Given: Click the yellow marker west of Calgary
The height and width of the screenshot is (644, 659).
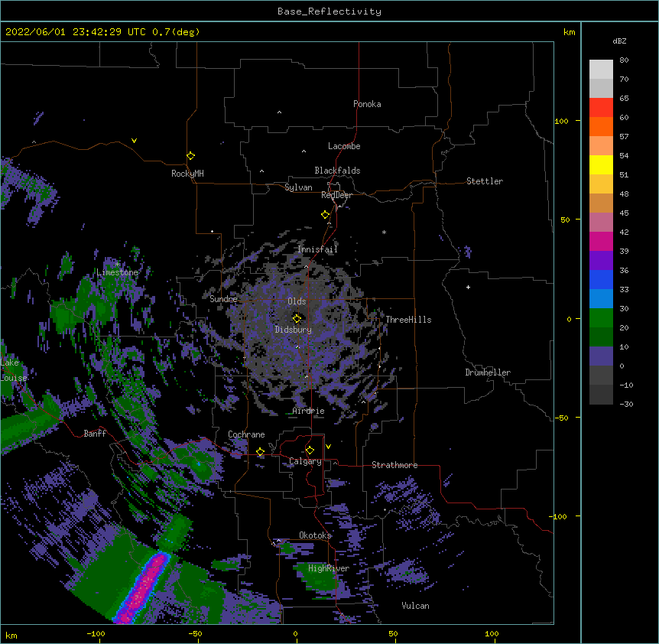Looking at the screenshot, I should coord(260,451).
